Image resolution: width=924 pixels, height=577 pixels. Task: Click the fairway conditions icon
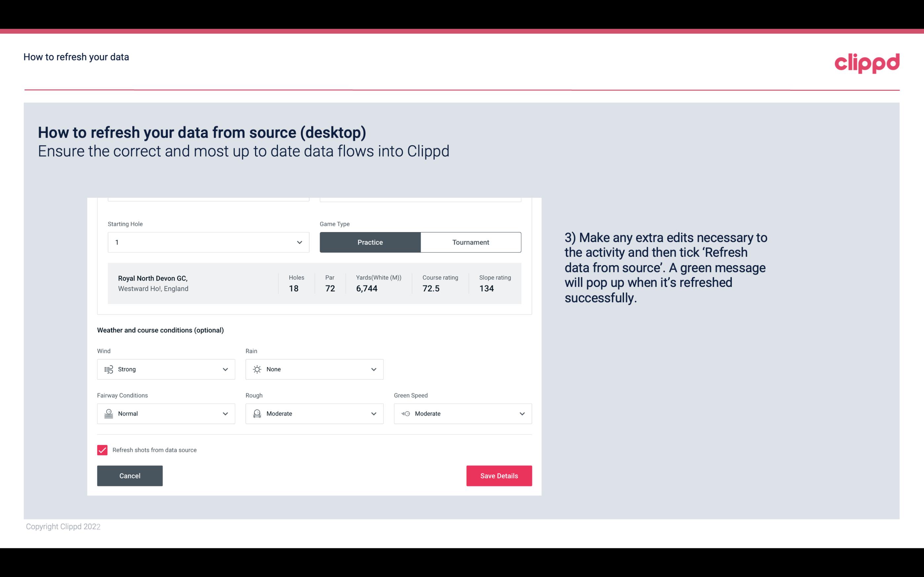108,414
